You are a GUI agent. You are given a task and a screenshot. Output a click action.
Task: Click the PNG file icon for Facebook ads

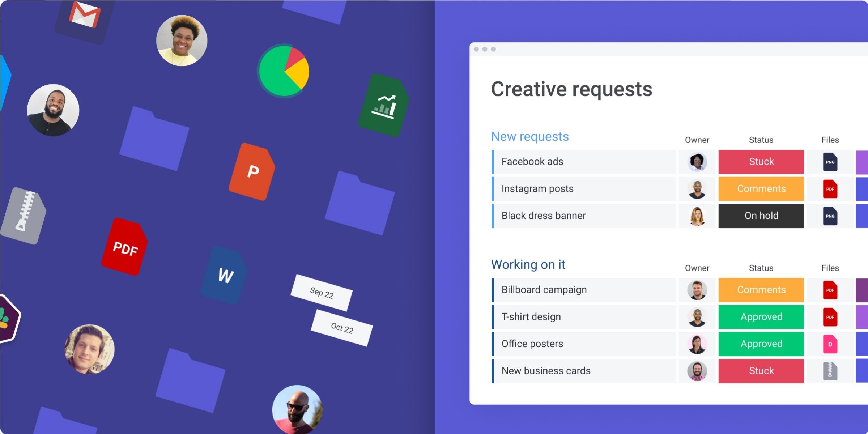point(829,162)
